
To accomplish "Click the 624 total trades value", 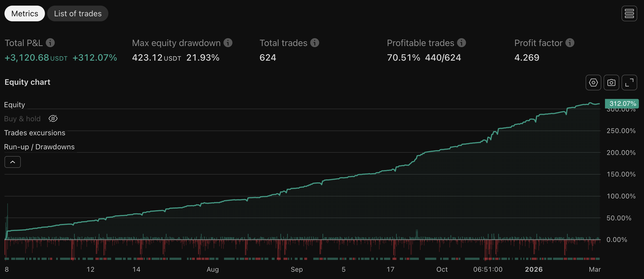I will click(x=268, y=58).
